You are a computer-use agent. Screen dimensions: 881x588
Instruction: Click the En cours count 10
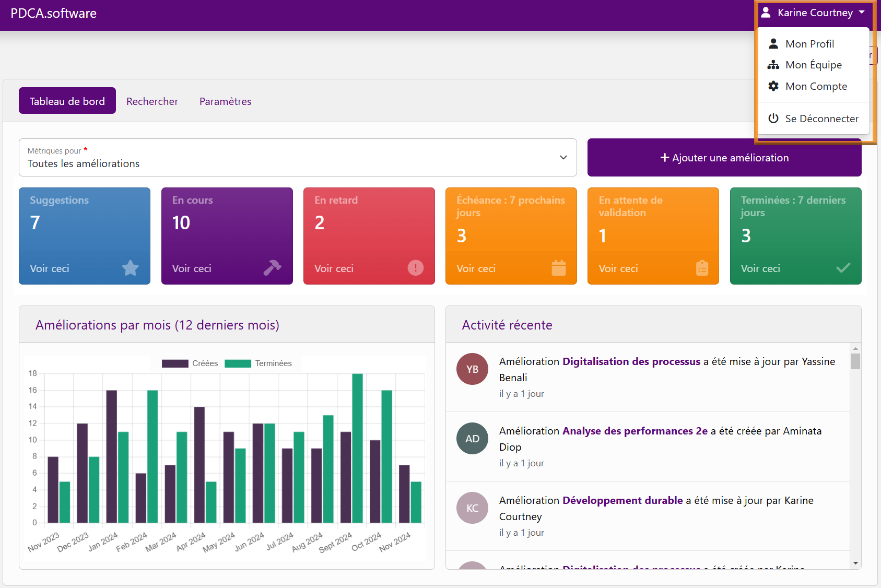click(x=181, y=223)
